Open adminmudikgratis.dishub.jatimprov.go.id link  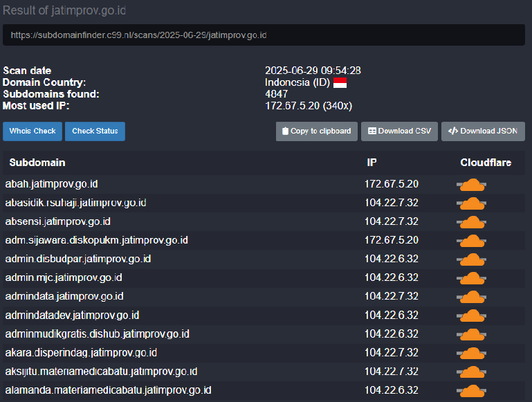[x=97, y=334]
